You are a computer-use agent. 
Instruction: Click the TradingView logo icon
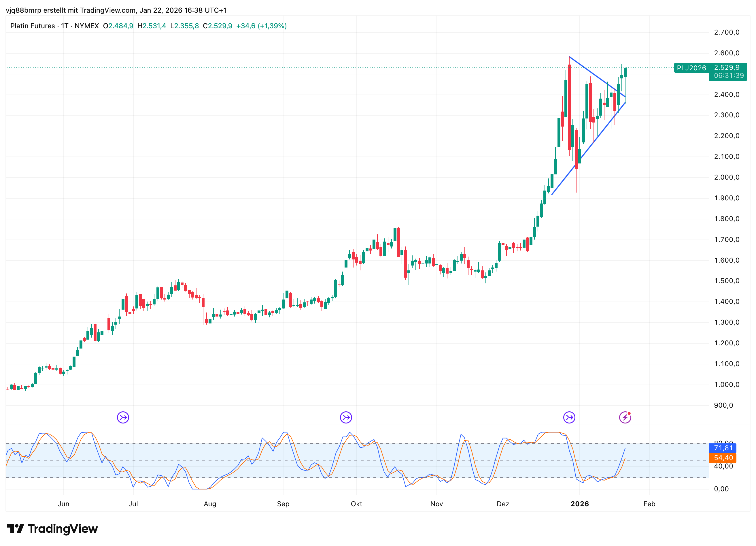tap(15, 529)
